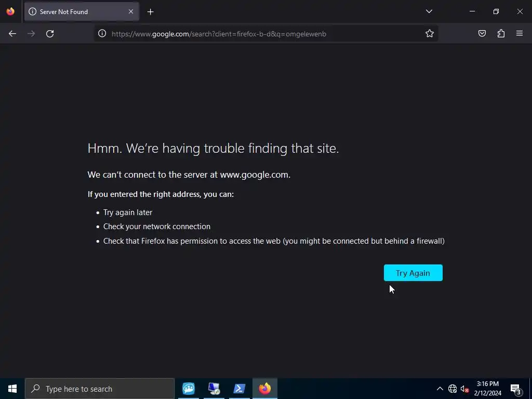Close the Server Not Found tab
Image resolution: width=532 pixels, height=399 pixels.
(x=131, y=11)
